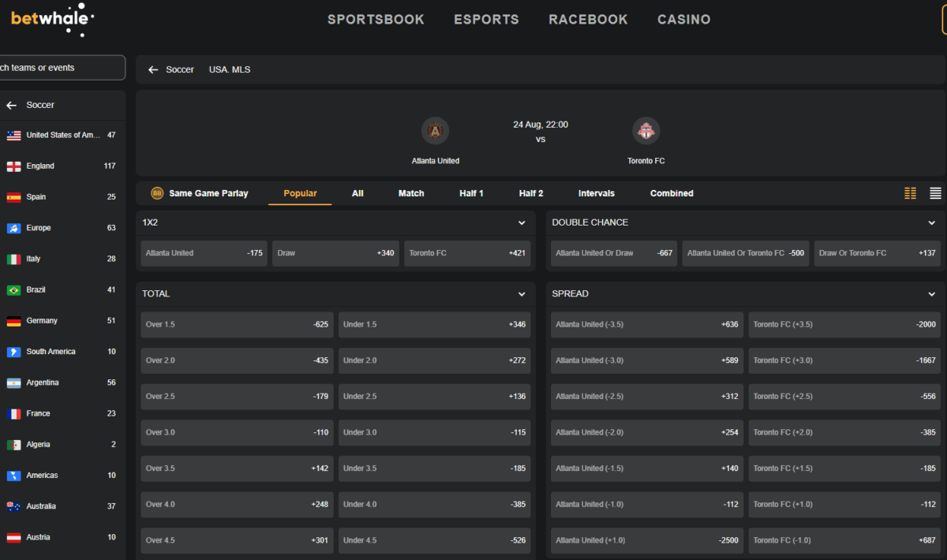Pick Over 1.5 total at -625
Viewport: 947px width, 560px height.
[238, 325]
